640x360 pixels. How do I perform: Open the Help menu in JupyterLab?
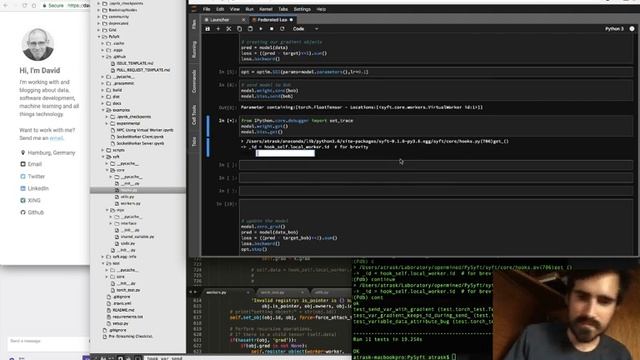pos(321,9)
